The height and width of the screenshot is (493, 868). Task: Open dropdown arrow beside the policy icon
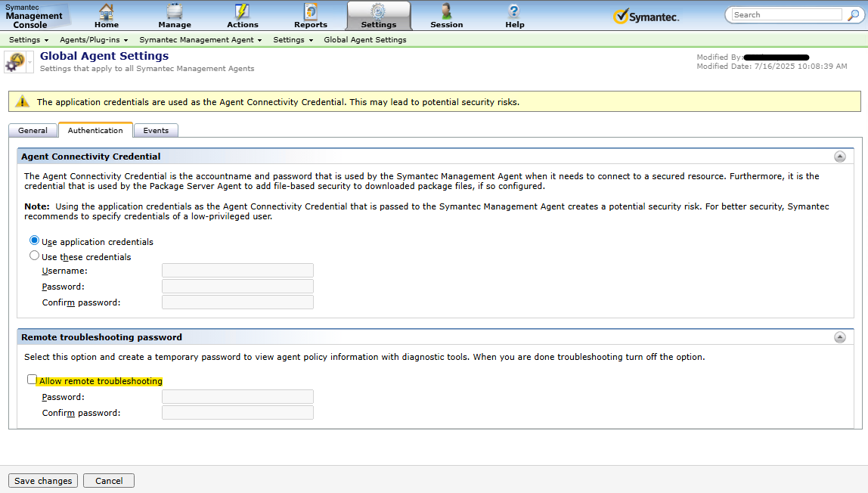click(30, 62)
